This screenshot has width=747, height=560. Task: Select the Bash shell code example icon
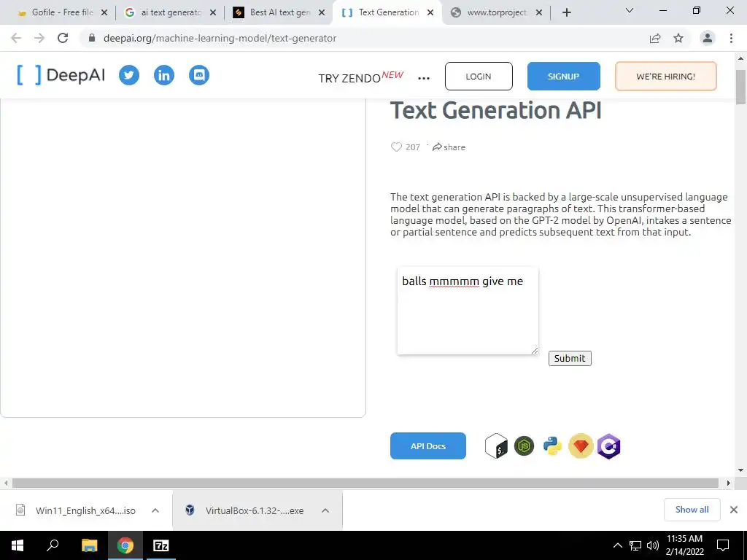496,446
